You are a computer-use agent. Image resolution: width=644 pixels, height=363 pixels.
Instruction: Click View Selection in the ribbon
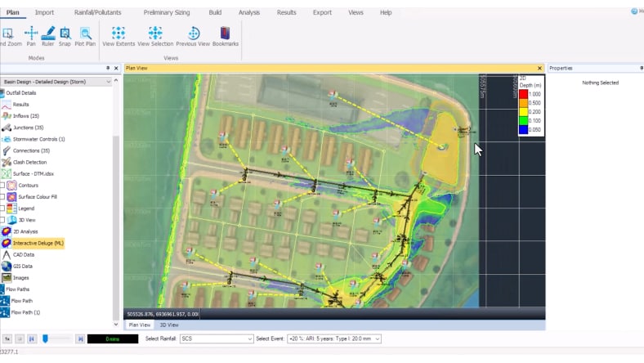point(155,36)
